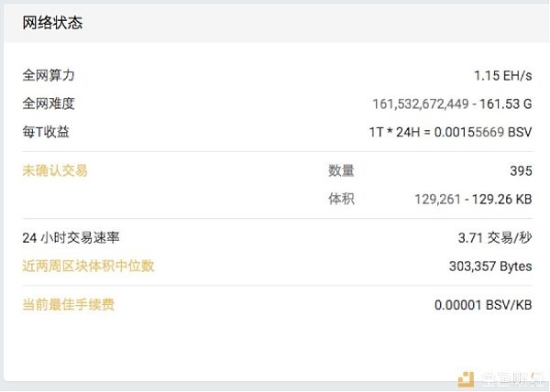Click the 数量 label

tap(341, 170)
